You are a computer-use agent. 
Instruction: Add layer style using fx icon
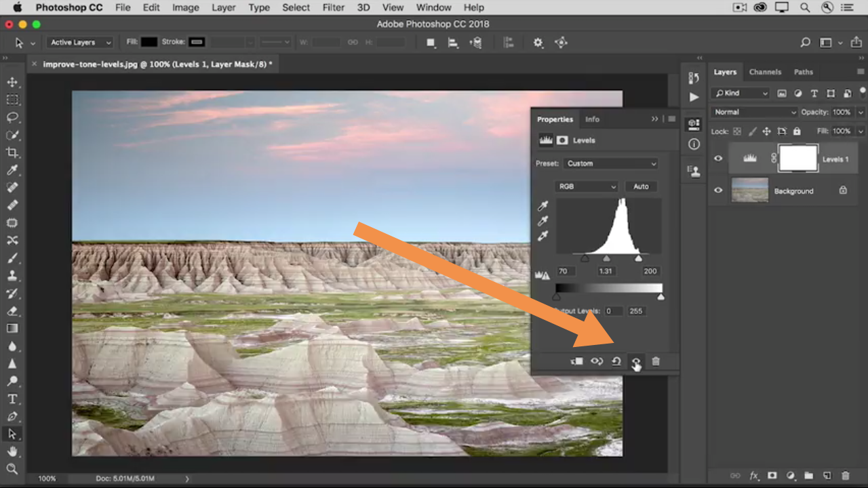click(754, 476)
